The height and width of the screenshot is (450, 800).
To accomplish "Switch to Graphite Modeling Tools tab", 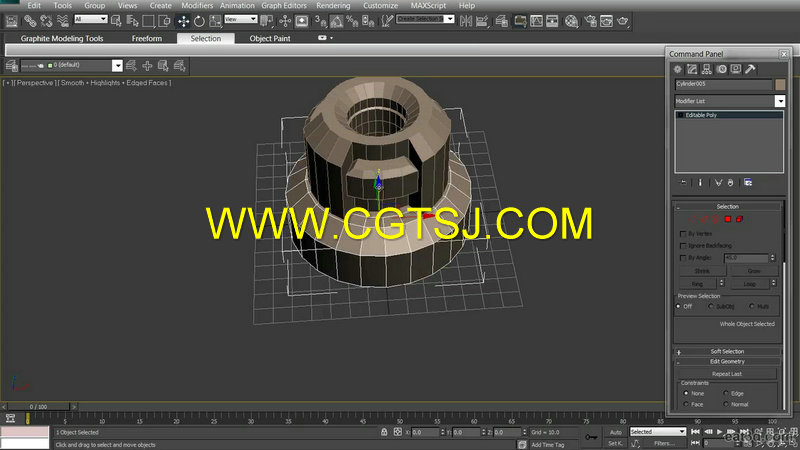I will [x=62, y=38].
